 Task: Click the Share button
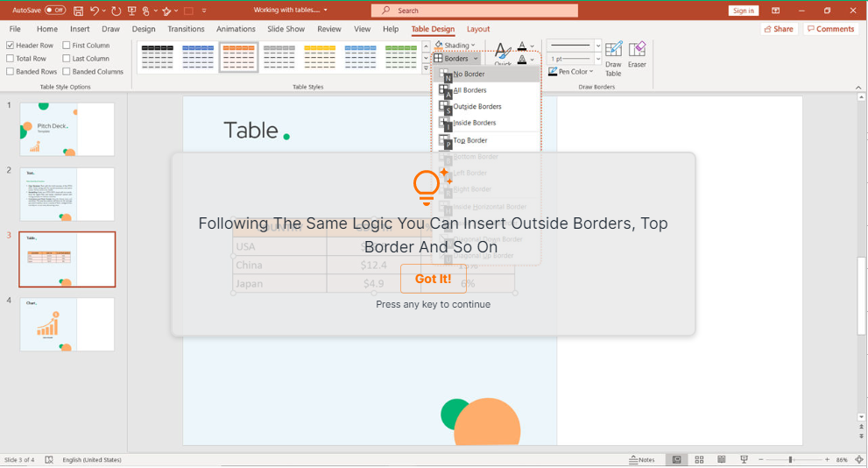tap(779, 29)
